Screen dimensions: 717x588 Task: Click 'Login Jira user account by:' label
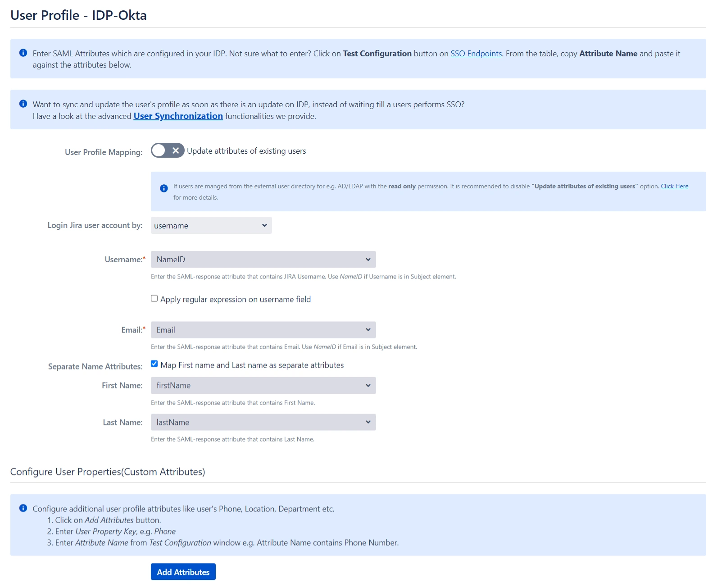95,225
